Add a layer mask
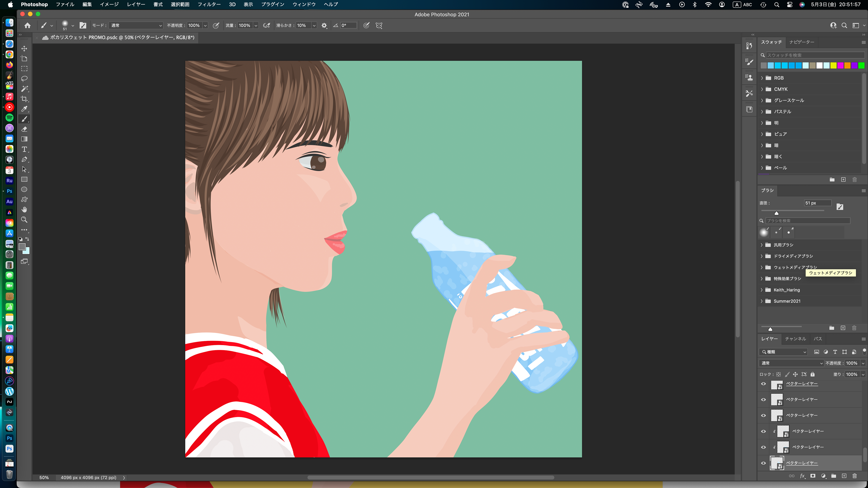The width and height of the screenshot is (868, 488). (x=813, y=476)
